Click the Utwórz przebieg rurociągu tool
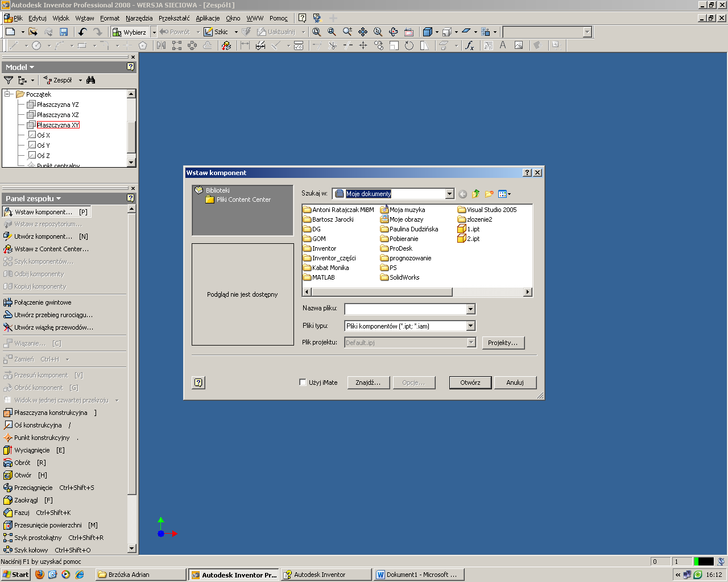 (x=48, y=315)
